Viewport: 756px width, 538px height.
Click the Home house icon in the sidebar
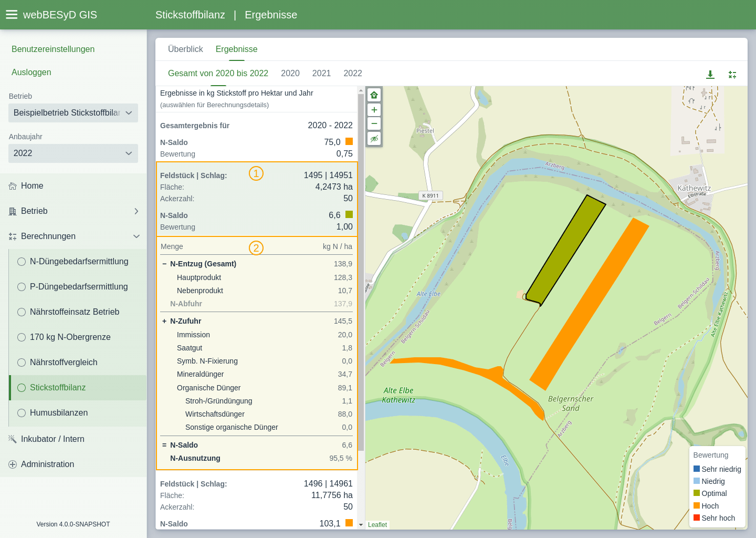pyautogui.click(x=13, y=186)
